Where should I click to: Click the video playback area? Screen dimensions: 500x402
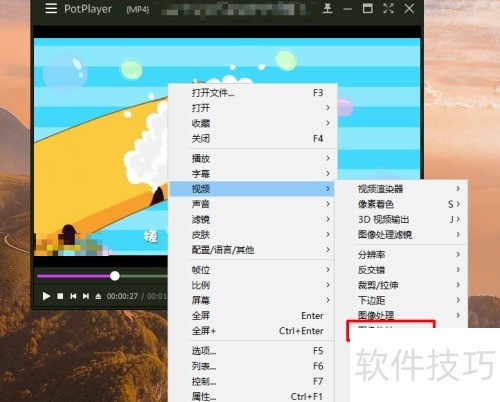100,147
